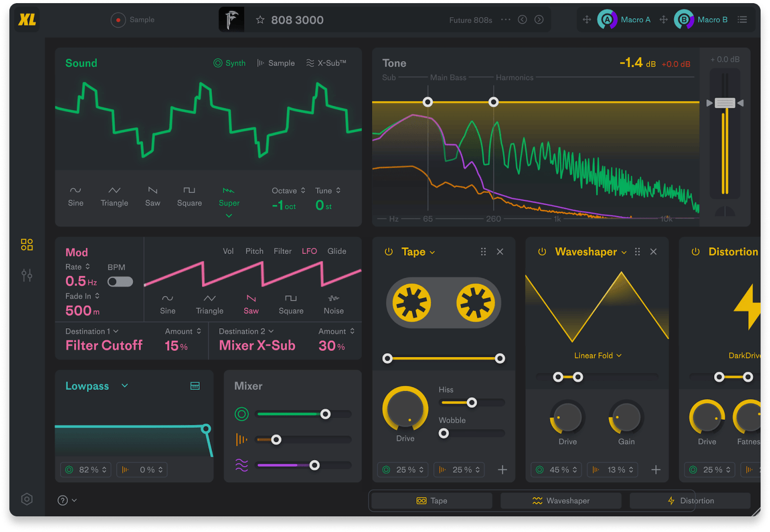The width and height of the screenshot is (770, 532).
Task: Switch Sound source to X-Sub
Action: pyautogui.click(x=326, y=63)
